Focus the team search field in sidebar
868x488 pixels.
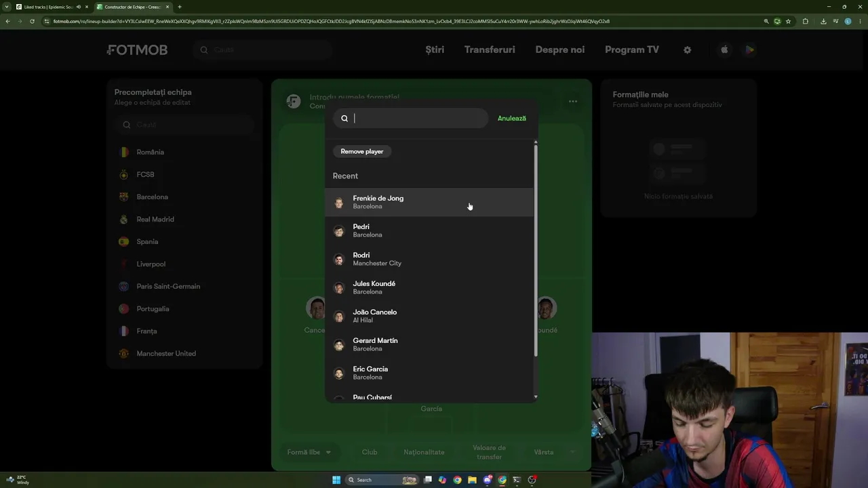click(x=184, y=125)
